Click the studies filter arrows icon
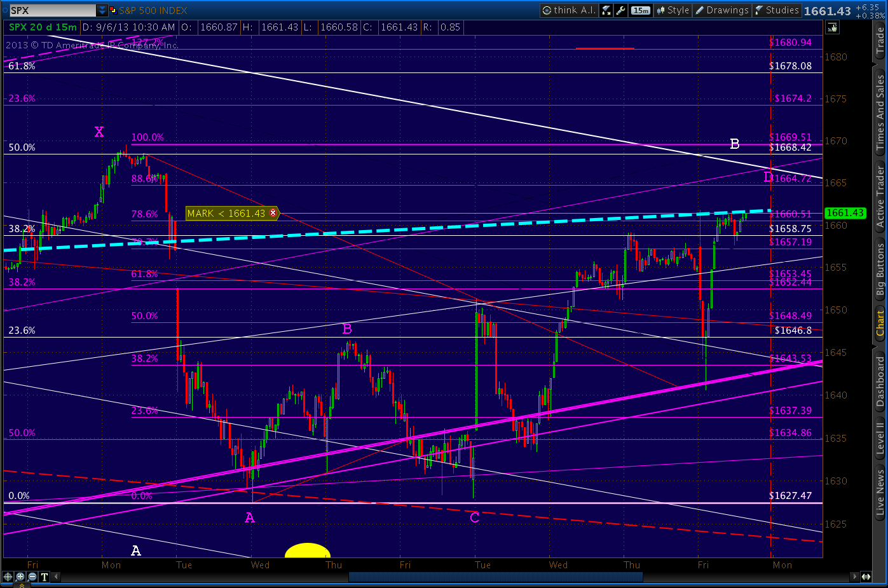 606,10
